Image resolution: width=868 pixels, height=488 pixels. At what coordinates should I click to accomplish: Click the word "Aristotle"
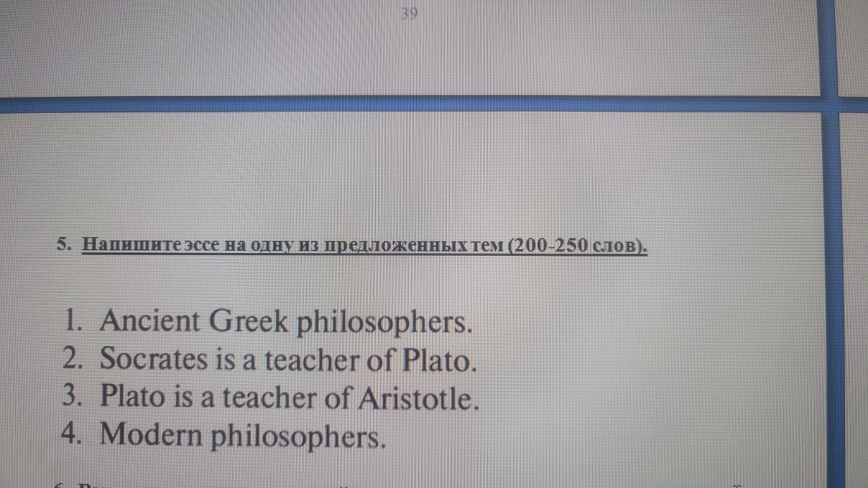(x=418, y=398)
